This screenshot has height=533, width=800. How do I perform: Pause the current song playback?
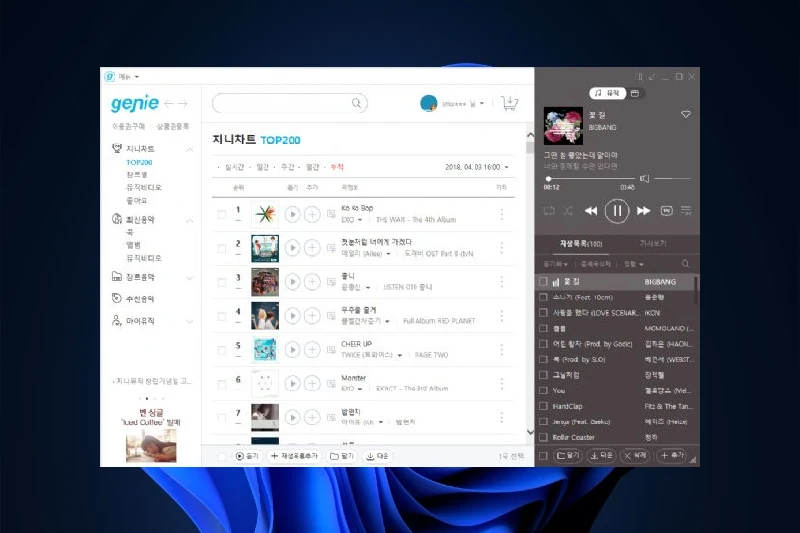[x=617, y=210]
